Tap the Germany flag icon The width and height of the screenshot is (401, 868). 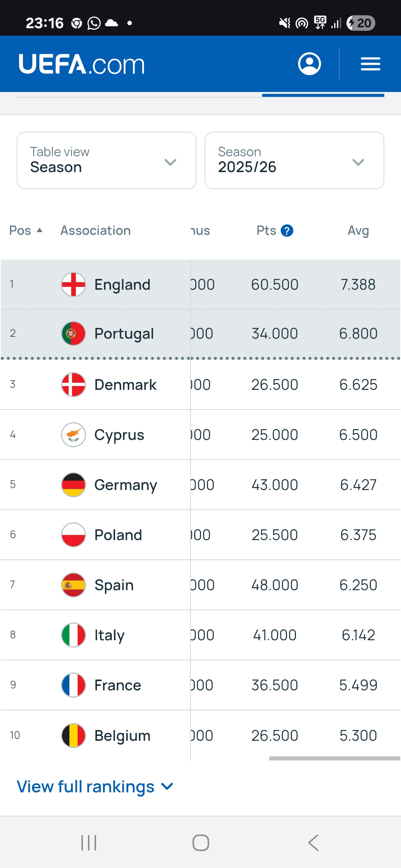(x=74, y=485)
